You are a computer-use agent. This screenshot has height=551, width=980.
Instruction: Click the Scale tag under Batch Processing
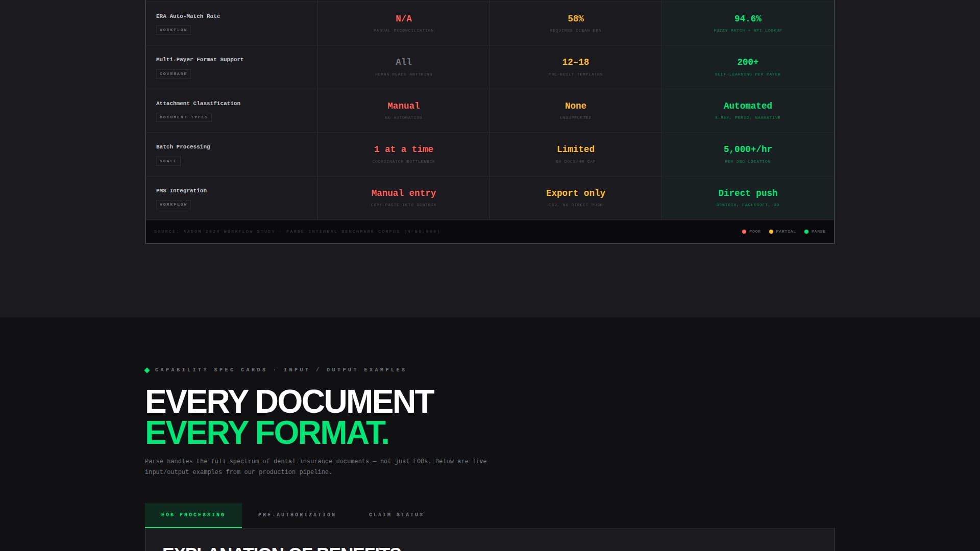tap(168, 161)
